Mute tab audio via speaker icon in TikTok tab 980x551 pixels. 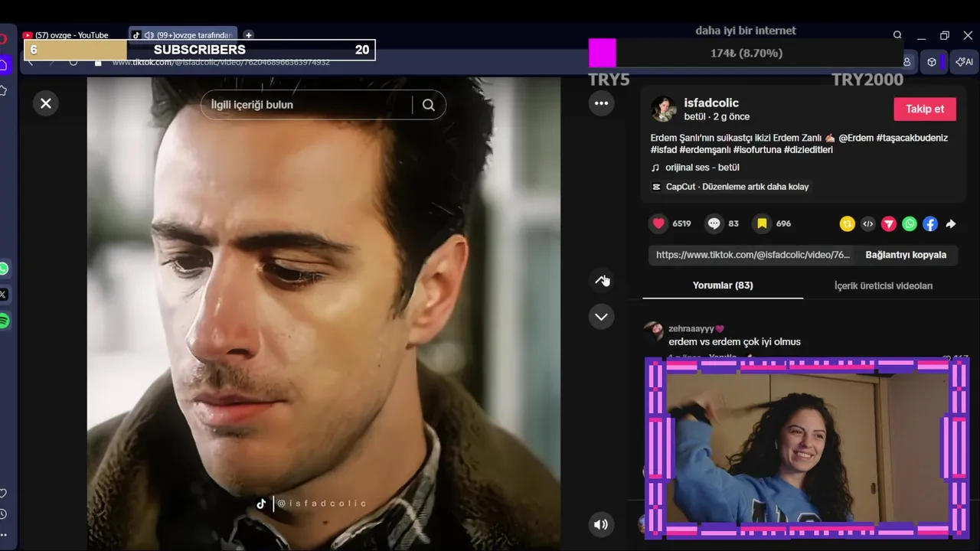[149, 35]
